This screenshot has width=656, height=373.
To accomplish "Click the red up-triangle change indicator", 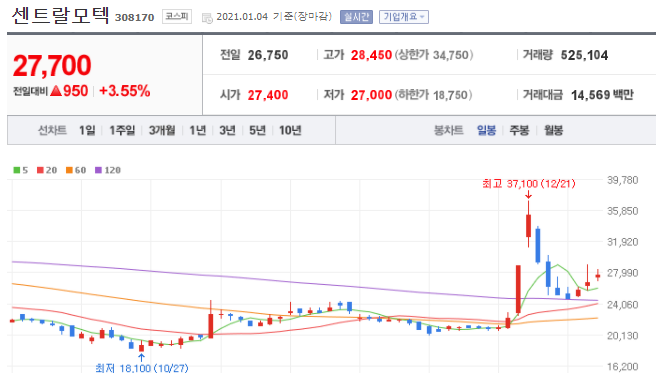I will [x=56, y=91].
